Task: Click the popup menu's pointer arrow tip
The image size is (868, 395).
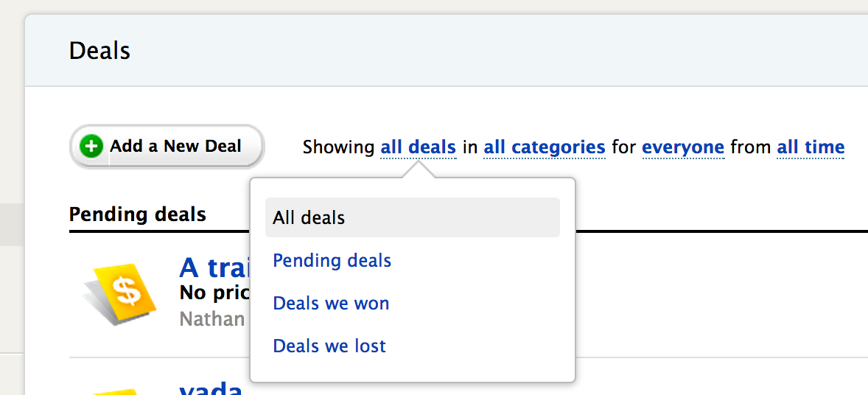Action: pyautogui.click(x=418, y=167)
